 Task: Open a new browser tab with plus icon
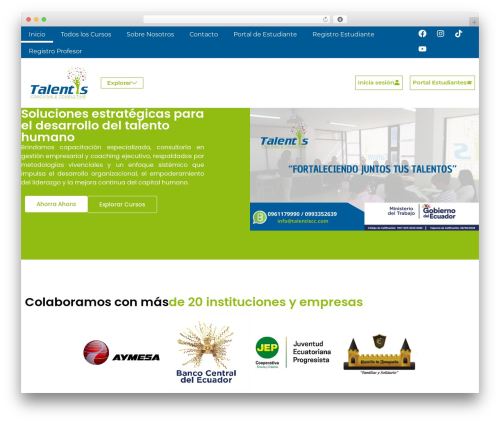(x=474, y=22)
